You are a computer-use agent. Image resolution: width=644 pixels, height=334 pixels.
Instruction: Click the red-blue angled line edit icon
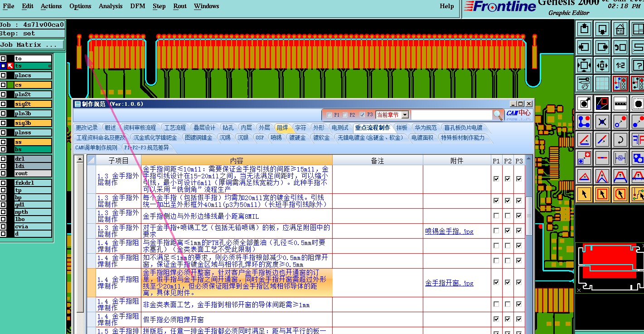click(x=584, y=139)
